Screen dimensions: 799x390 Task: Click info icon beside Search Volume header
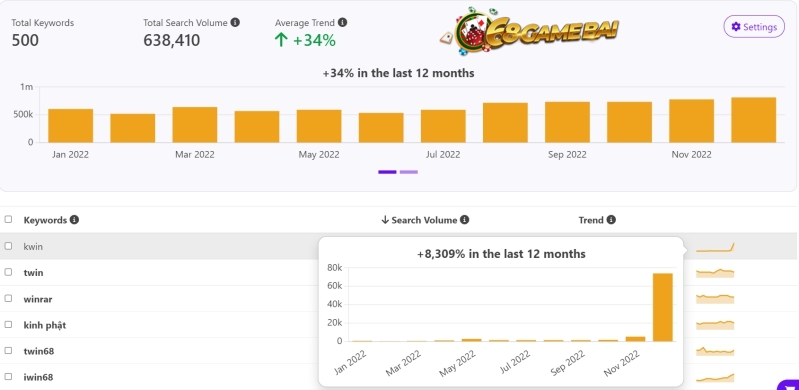[x=464, y=220]
